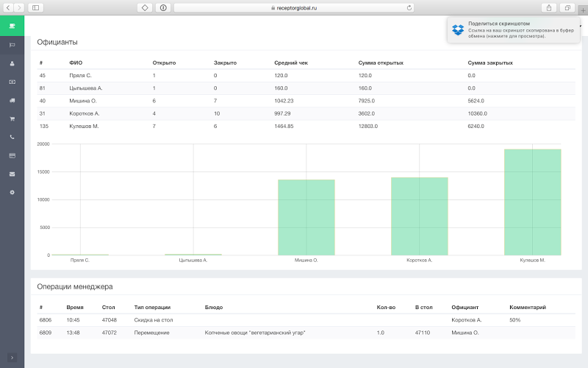The width and height of the screenshot is (588, 368).
Task: Click the Кулешов М. chart bar
Action: (x=532, y=202)
